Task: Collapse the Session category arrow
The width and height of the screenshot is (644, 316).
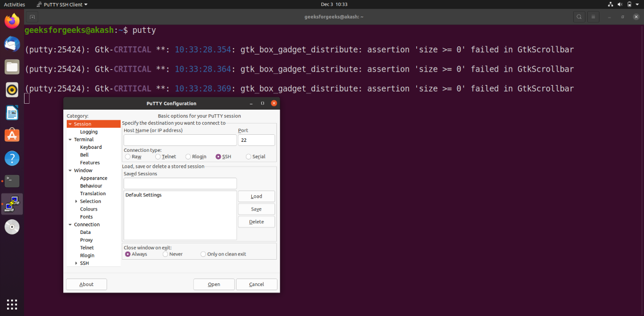Action: tap(70, 124)
